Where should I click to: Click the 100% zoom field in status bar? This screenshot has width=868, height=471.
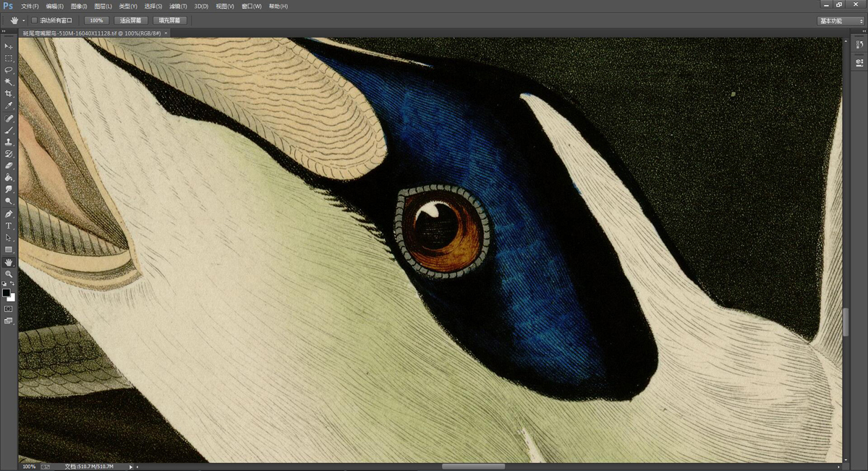(x=29, y=467)
